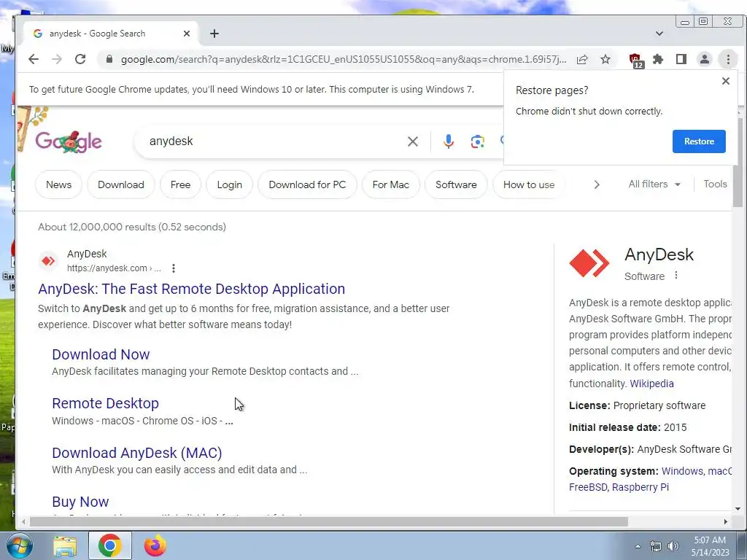Image resolution: width=747 pixels, height=560 pixels.
Task: Open search Tools
Action: tap(715, 184)
